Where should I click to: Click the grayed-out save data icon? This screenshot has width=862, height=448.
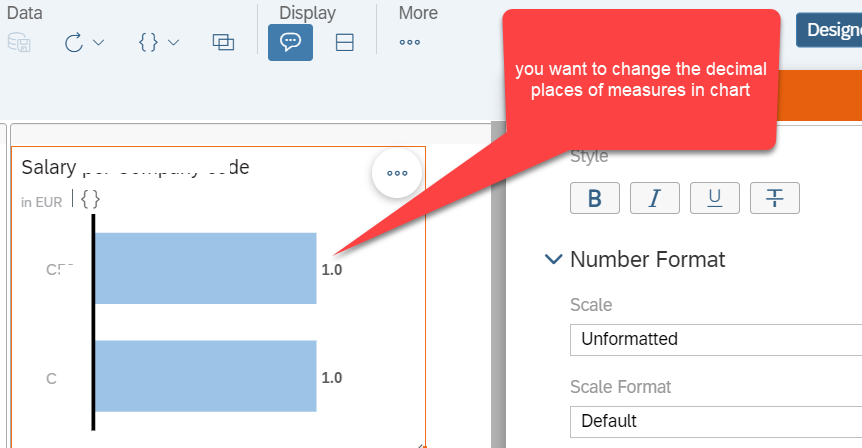tap(19, 42)
